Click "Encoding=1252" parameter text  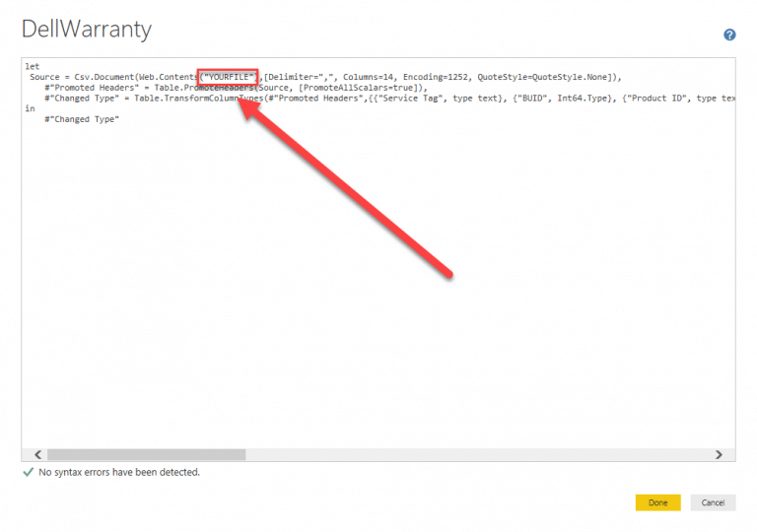click(x=436, y=77)
